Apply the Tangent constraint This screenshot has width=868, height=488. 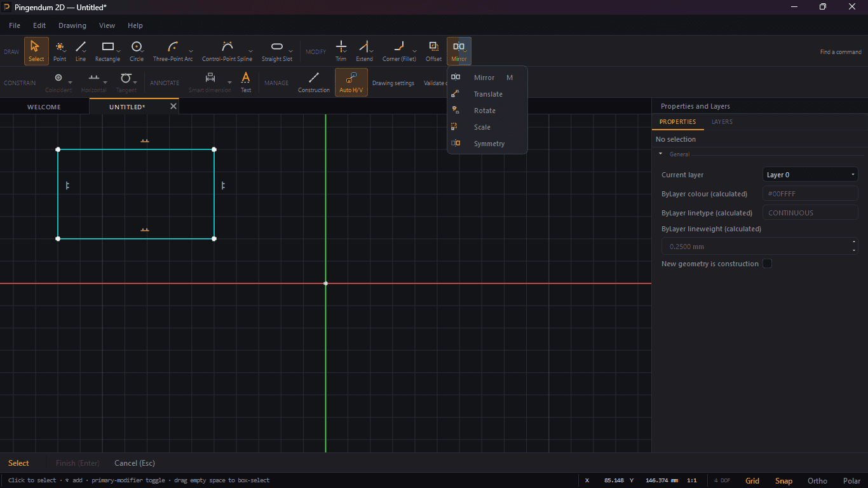126,82
